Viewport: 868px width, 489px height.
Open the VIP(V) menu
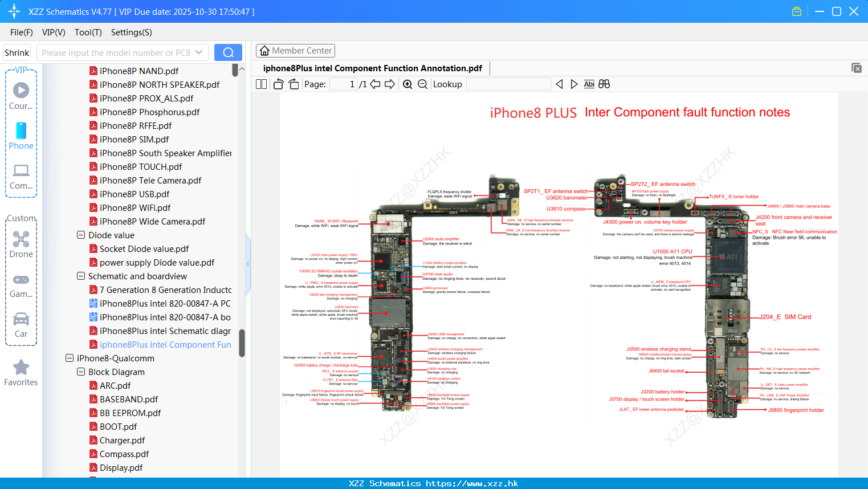point(54,32)
